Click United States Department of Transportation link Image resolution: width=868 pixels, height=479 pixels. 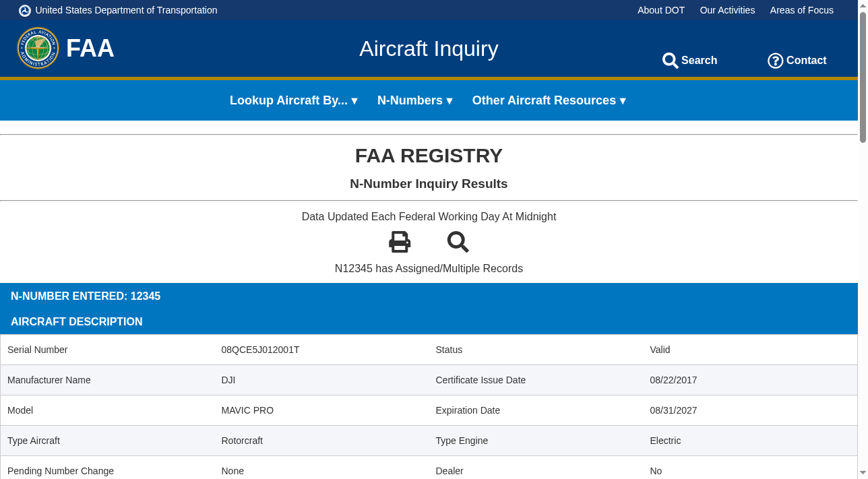coord(126,10)
